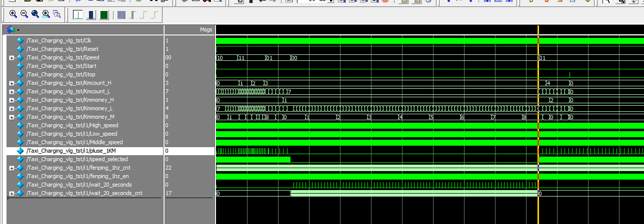Select the i1/fenping_1hz_cnt signal name
Viewport: 644px width, 224px height.
(x=78, y=168)
